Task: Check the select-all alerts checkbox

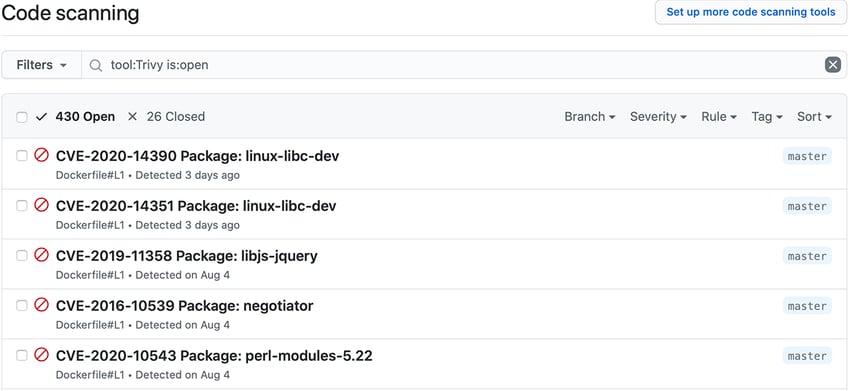Action: tap(22, 117)
